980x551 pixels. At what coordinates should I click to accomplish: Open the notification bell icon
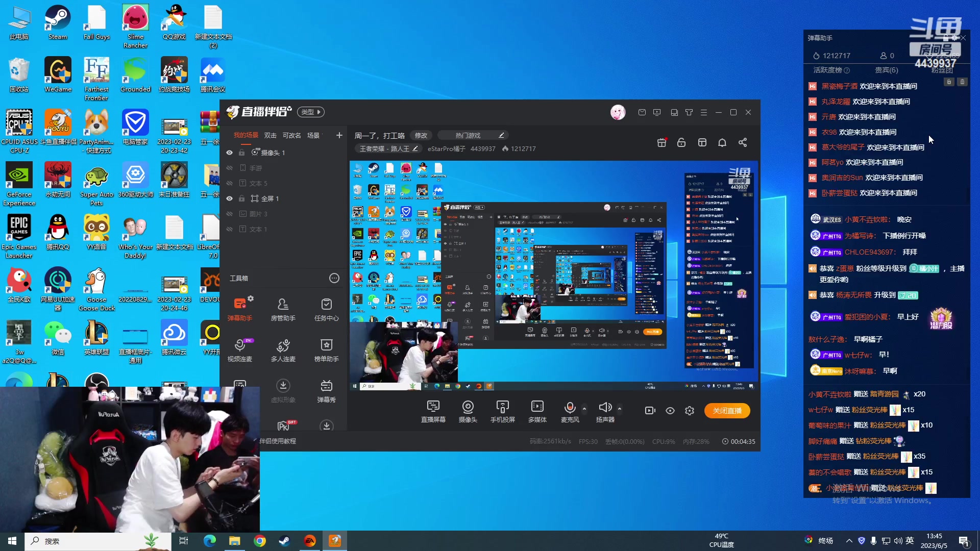pos(722,142)
